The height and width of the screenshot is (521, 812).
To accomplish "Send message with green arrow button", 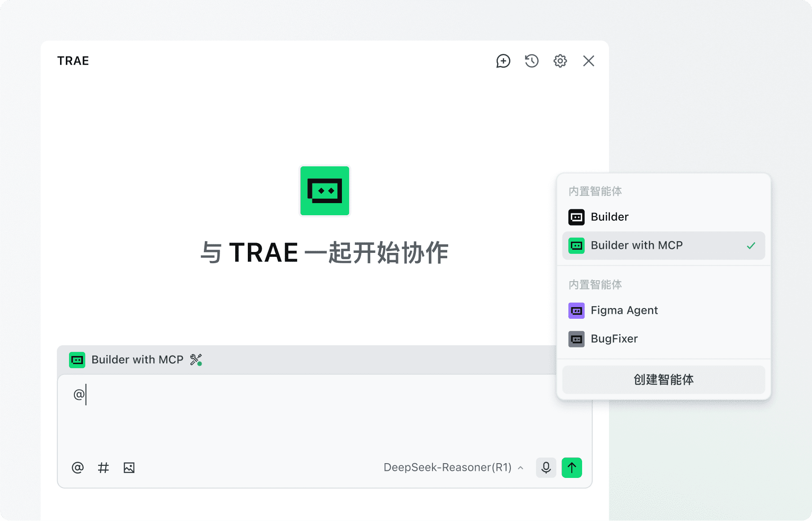I will pos(572,468).
